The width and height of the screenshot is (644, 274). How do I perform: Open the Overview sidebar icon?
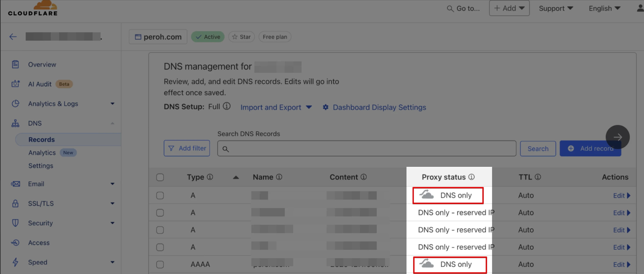point(15,64)
